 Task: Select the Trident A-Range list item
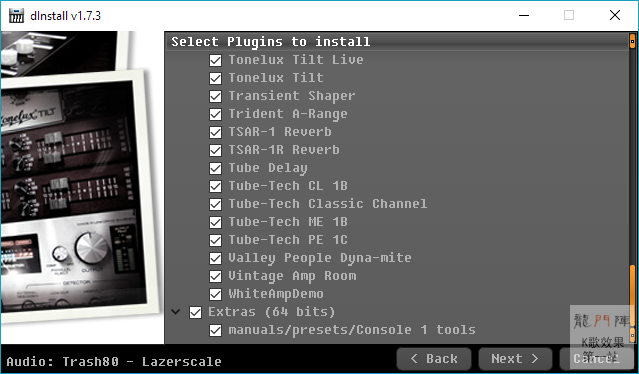tap(288, 114)
